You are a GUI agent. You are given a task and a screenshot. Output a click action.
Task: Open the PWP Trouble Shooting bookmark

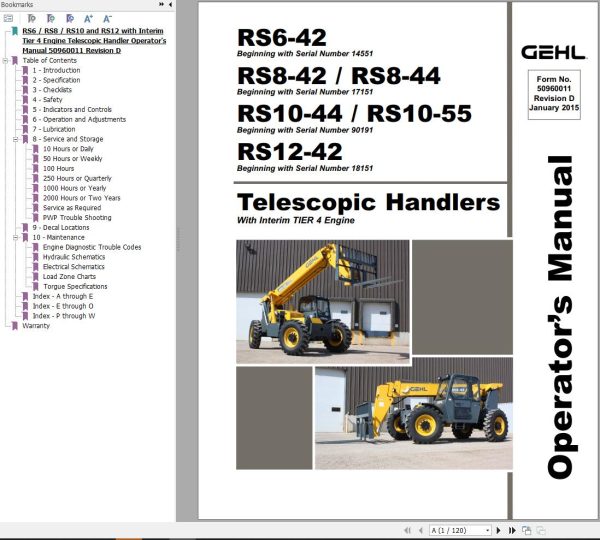pos(77,218)
